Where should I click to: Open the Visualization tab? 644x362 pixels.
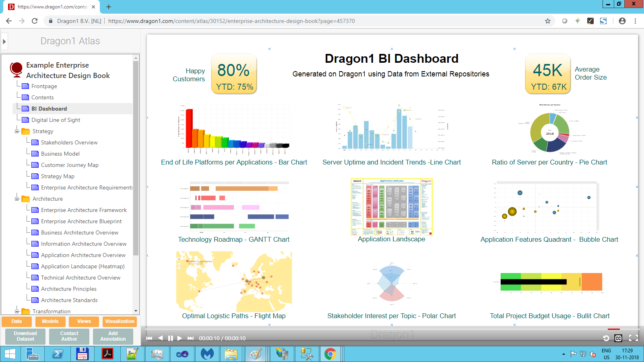pyautogui.click(x=120, y=321)
